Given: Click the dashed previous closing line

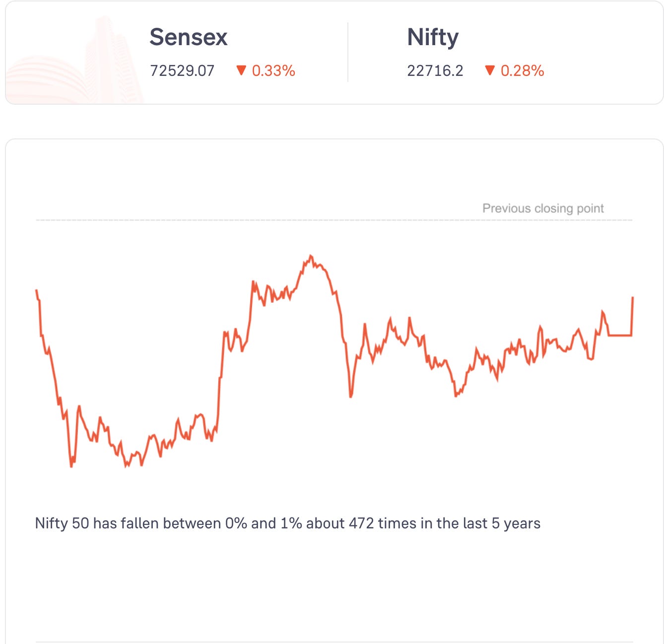Looking at the screenshot, I should coord(334,220).
